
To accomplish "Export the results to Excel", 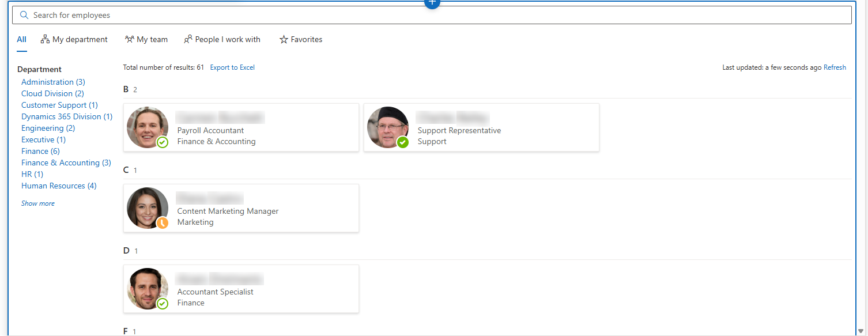I will [x=232, y=67].
